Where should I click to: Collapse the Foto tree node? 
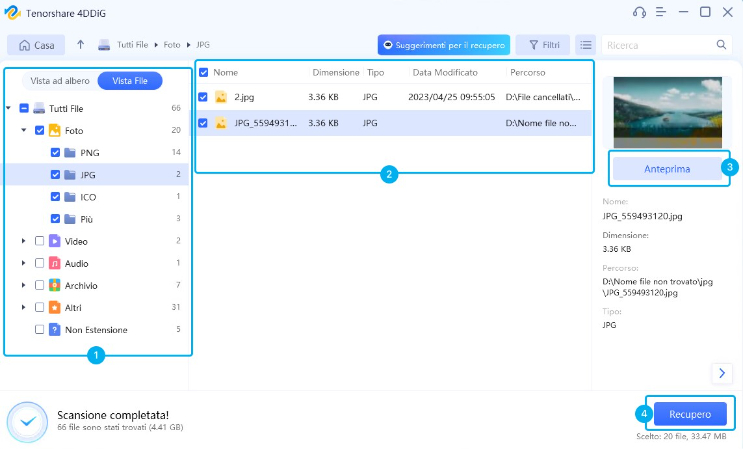tap(24, 130)
